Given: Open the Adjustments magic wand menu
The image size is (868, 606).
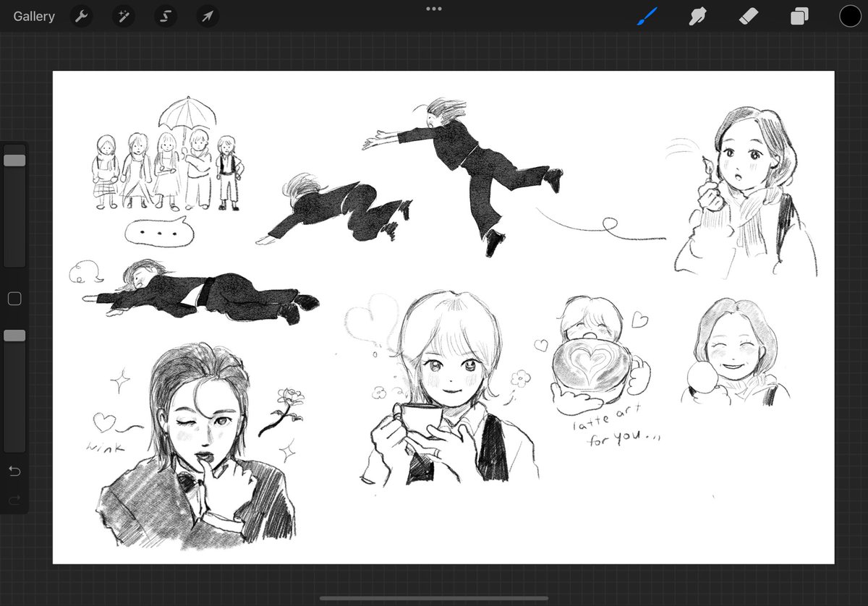Looking at the screenshot, I should (x=123, y=16).
